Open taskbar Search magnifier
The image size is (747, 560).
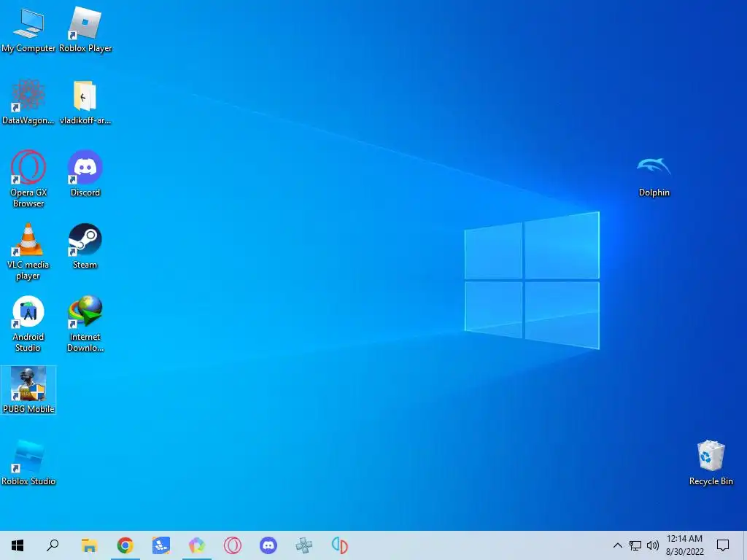[53, 545]
